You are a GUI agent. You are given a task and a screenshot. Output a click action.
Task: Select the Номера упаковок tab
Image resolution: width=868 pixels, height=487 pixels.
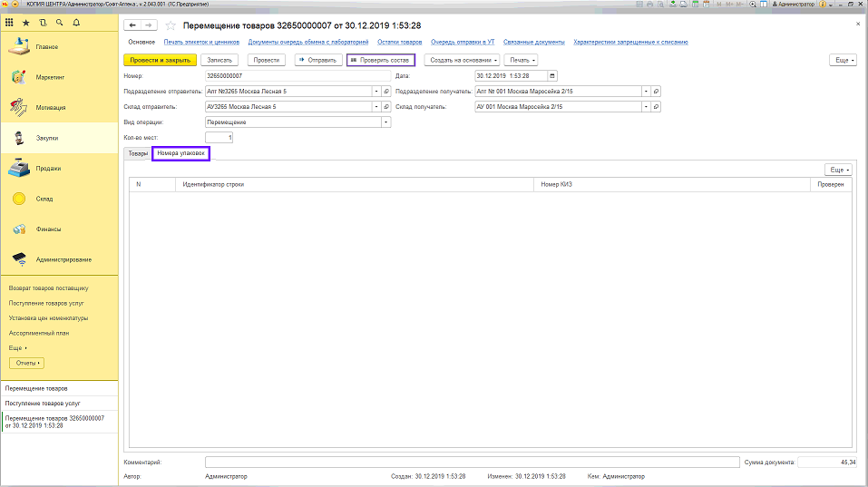point(181,154)
